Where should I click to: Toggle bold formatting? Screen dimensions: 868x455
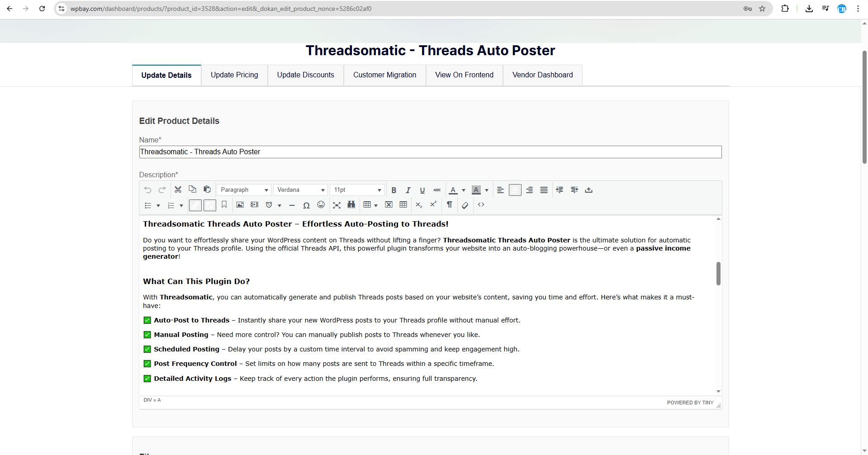394,190
